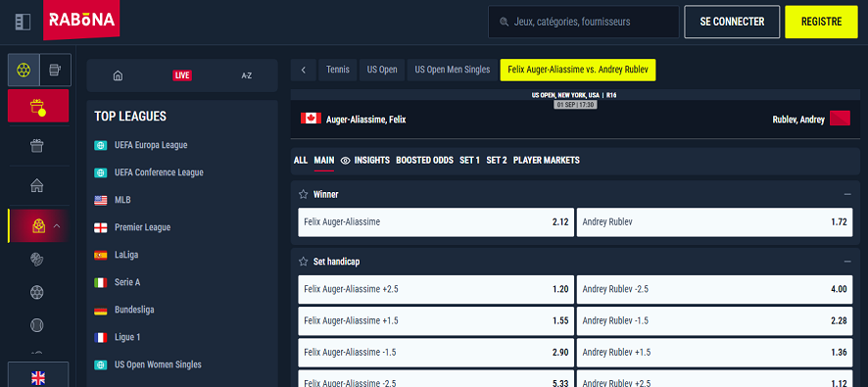Click the eye icon beside INSIGHTS

346,161
